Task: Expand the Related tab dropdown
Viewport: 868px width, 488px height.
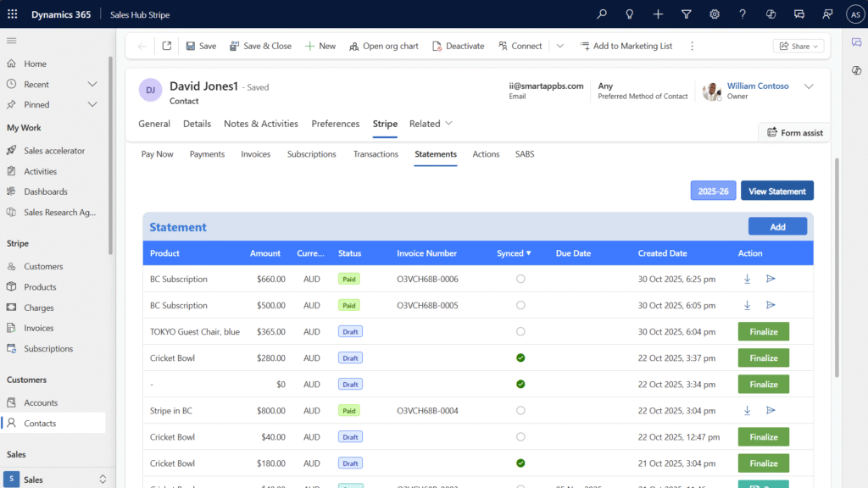Action: [431, 124]
